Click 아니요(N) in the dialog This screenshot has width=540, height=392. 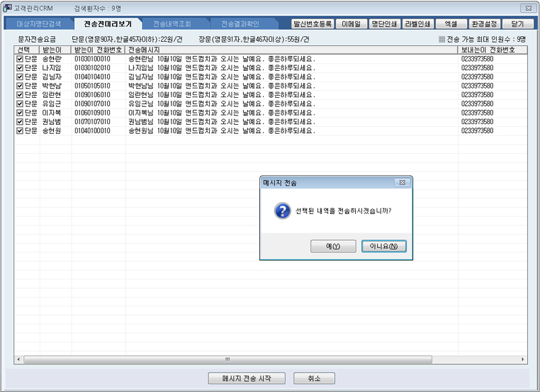coord(383,246)
